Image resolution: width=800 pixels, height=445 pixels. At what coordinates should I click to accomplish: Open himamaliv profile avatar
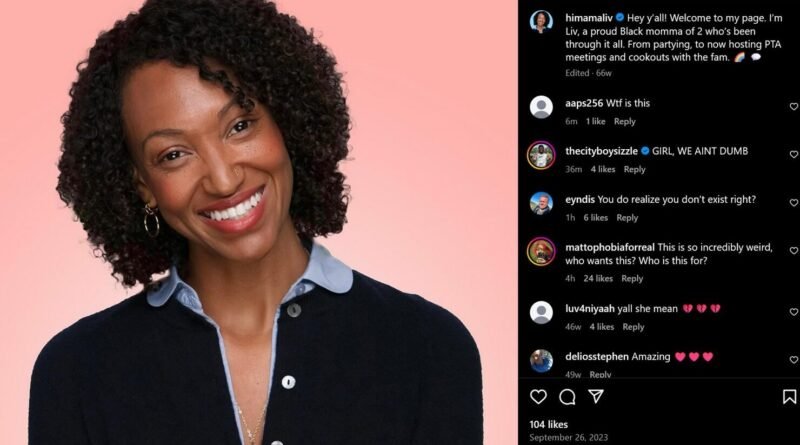pyautogui.click(x=541, y=22)
